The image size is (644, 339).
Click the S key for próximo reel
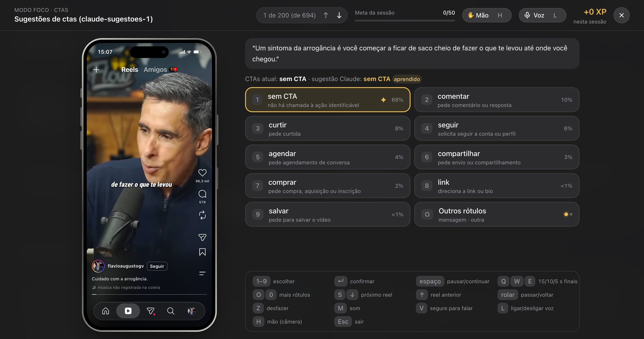(x=340, y=295)
